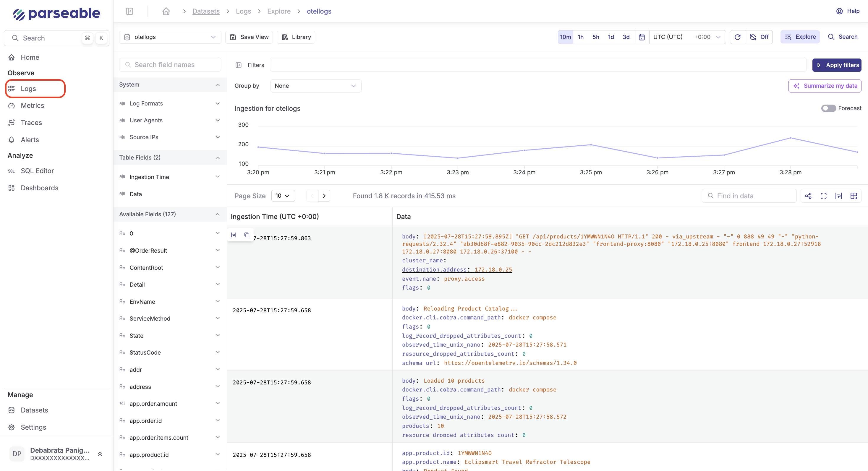Click the Apply filters button
This screenshot has width=868, height=471.
click(837, 65)
